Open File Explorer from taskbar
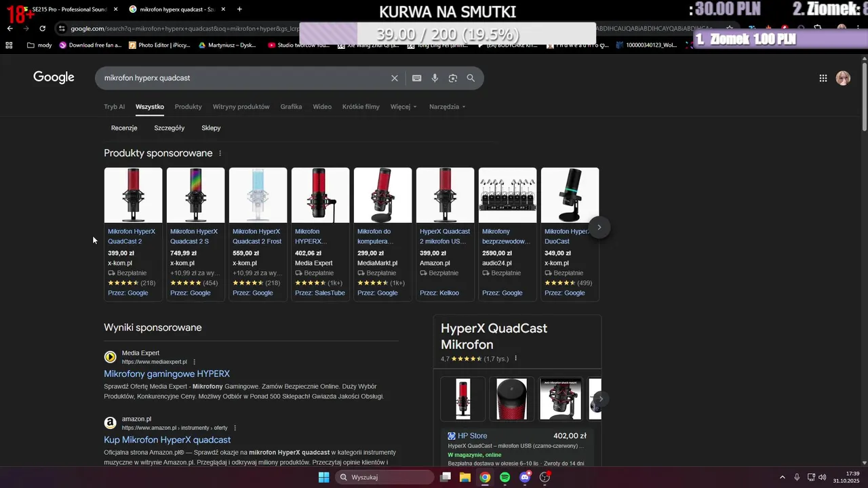Viewport: 868px width, 488px height. pos(465,477)
